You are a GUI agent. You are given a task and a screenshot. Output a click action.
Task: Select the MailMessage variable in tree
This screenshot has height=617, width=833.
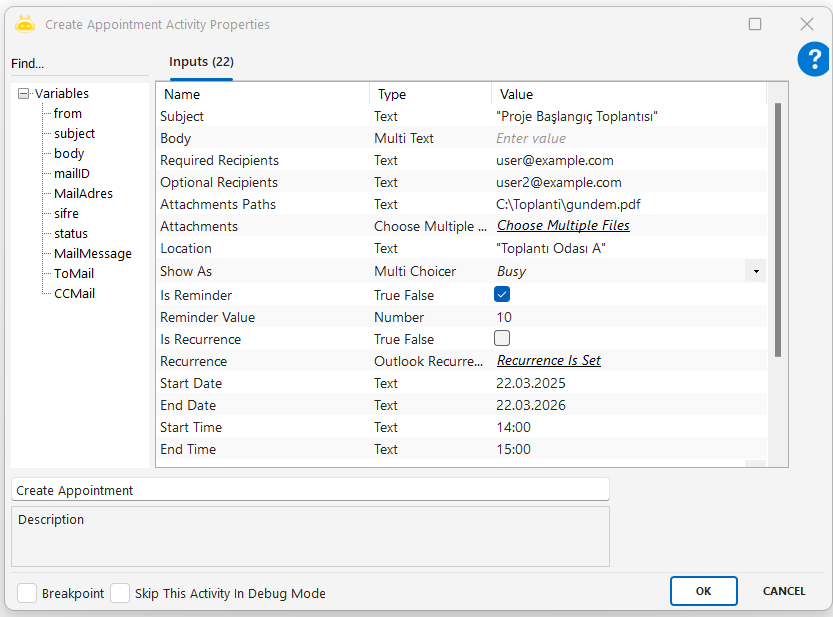pyautogui.click(x=92, y=254)
